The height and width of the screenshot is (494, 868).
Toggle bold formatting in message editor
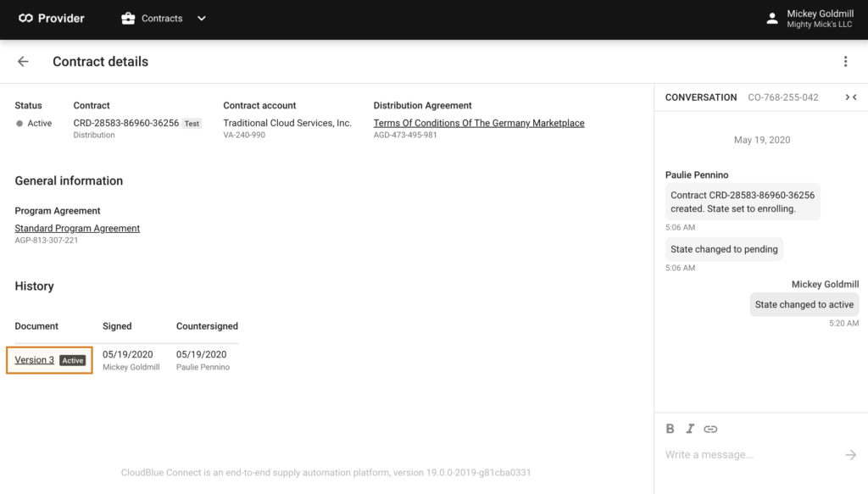pyautogui.click(x=670, y=429)
